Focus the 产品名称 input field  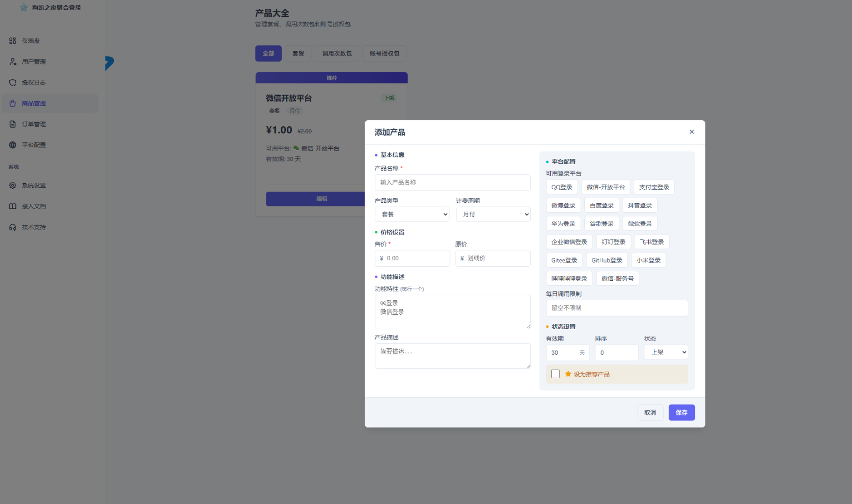tap(453, 183)
